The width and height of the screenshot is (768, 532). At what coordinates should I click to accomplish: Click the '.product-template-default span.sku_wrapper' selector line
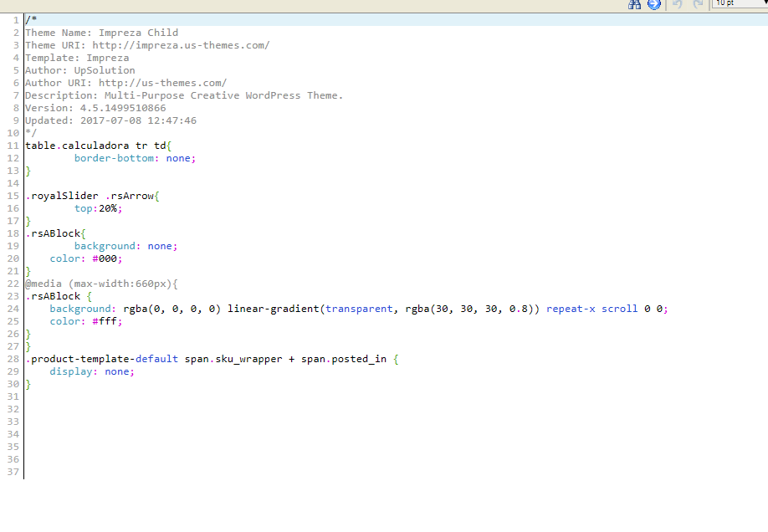tap(212, 359)
